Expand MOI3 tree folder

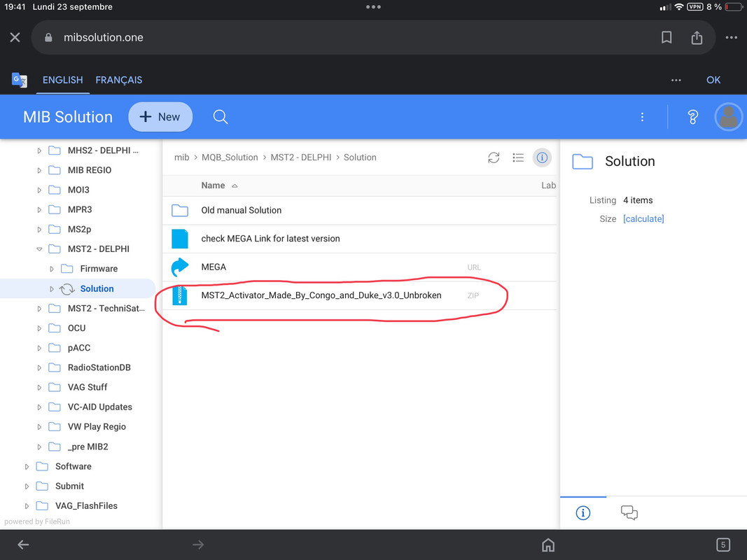tap(39, 190)
